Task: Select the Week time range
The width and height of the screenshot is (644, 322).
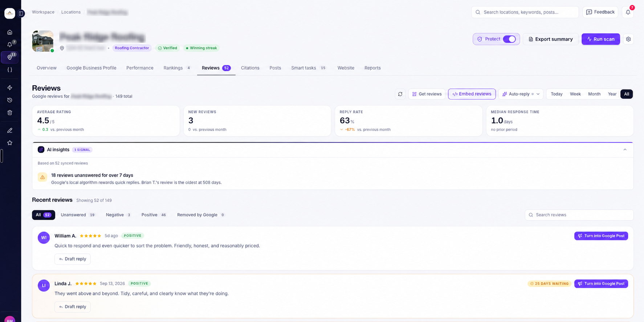Action: (575, 94)
